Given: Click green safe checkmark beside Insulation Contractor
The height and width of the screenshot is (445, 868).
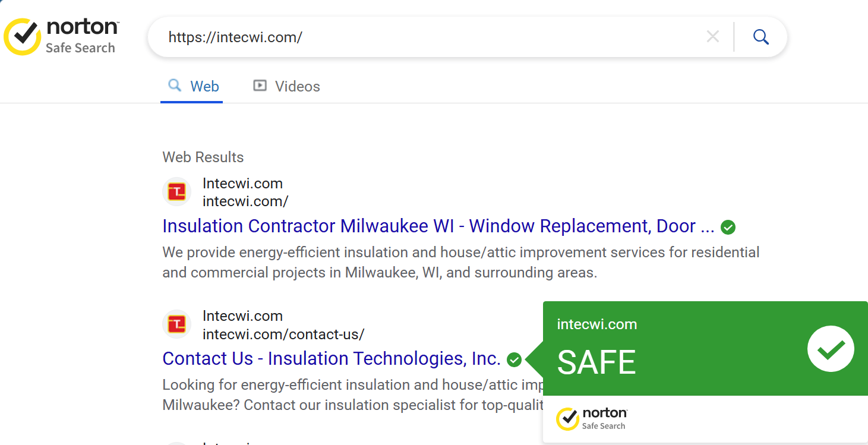Looking at the screenshot, I should 728,227.
